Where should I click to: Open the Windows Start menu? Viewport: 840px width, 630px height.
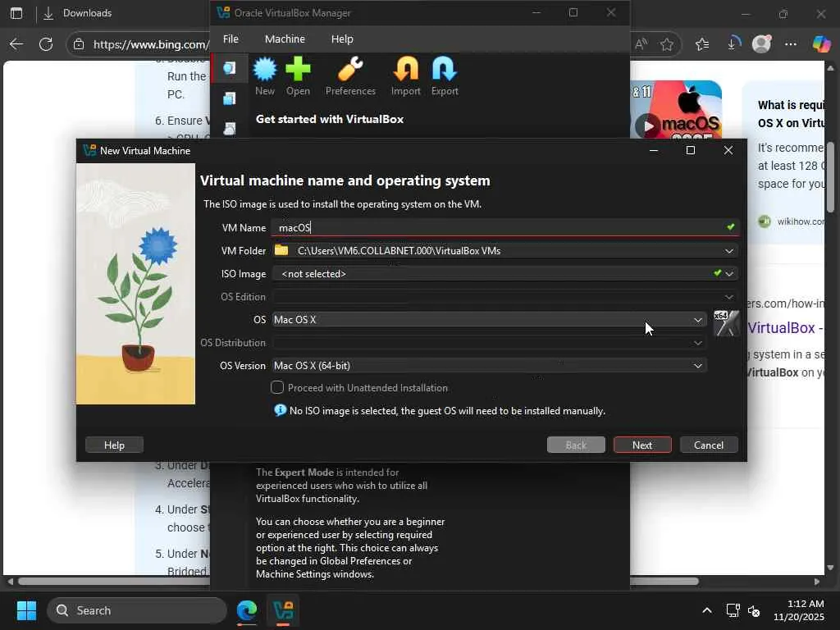click(26, 610)
